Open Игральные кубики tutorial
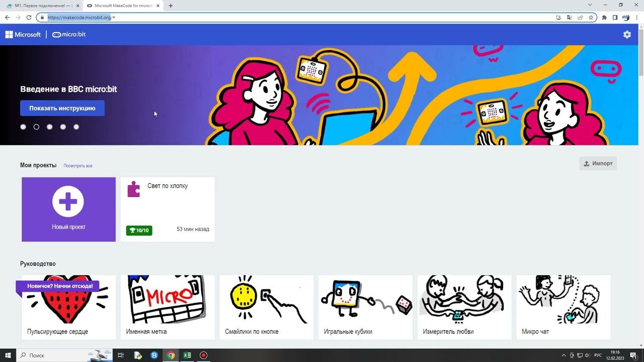Screen dimensions: 644x362 pyautogui.click(x=365, y=307)
